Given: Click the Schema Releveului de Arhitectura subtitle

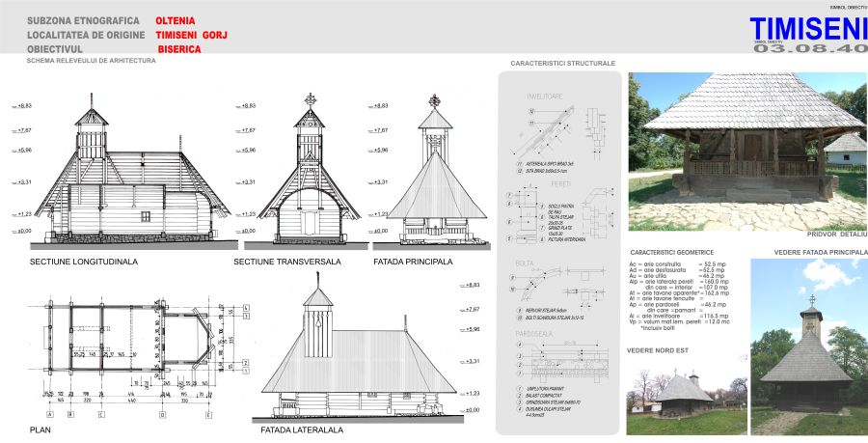Looking at the screenshot, I should pyautogui.click(x=91, y=60).
